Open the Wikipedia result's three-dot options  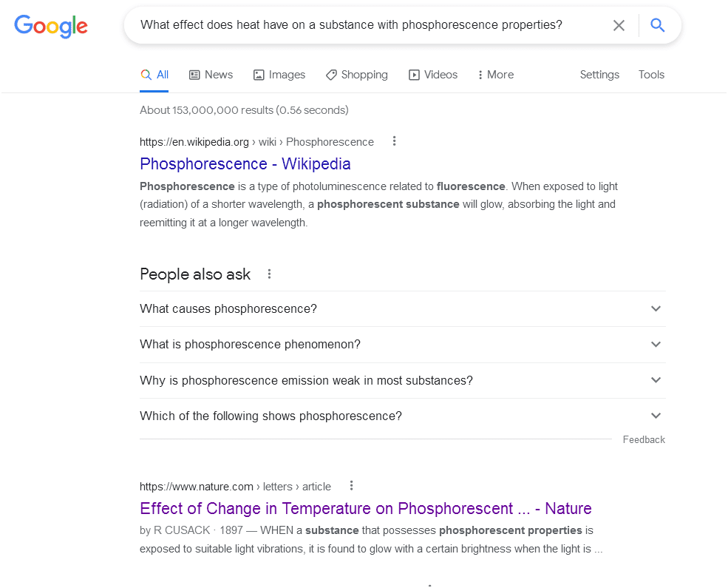(395, 141)
